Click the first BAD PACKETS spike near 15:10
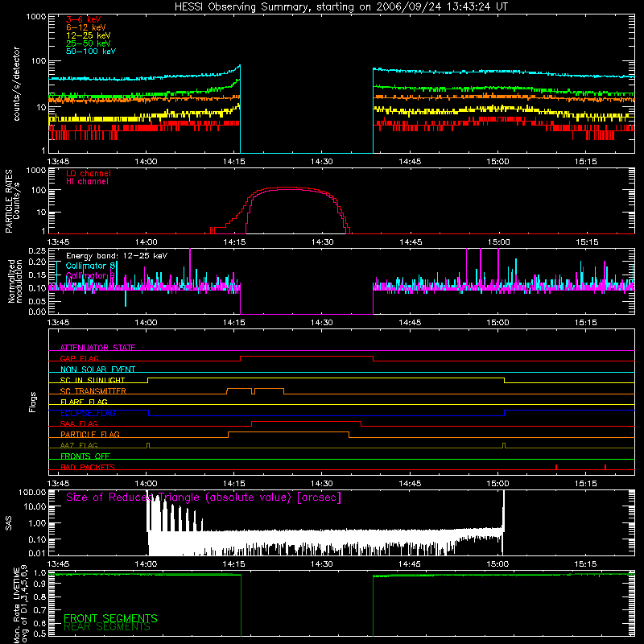Viewport: 644px width, 644px height. [x=556, y=467]
